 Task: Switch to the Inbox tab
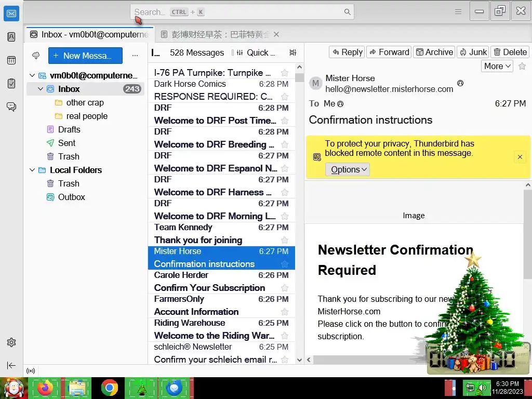[x=89, y=34]
